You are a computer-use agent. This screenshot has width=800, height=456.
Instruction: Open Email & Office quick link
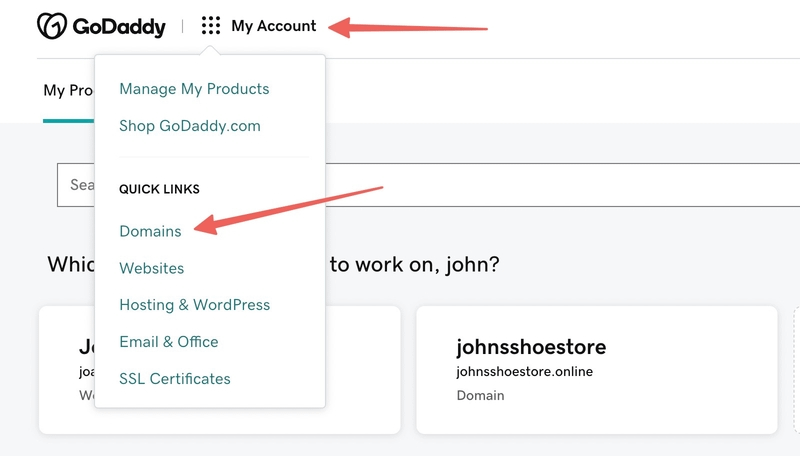[x=168, y=341]
